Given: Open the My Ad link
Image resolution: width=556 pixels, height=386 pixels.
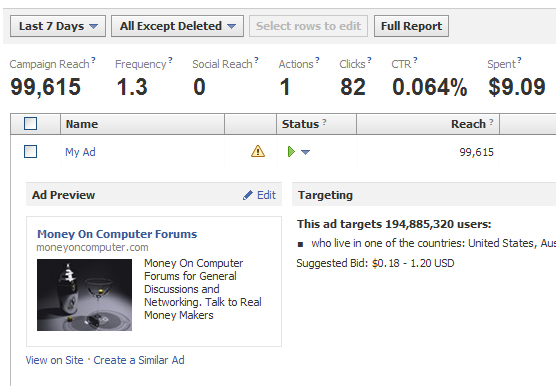Looking at the screenshot, I should [80, 152].
